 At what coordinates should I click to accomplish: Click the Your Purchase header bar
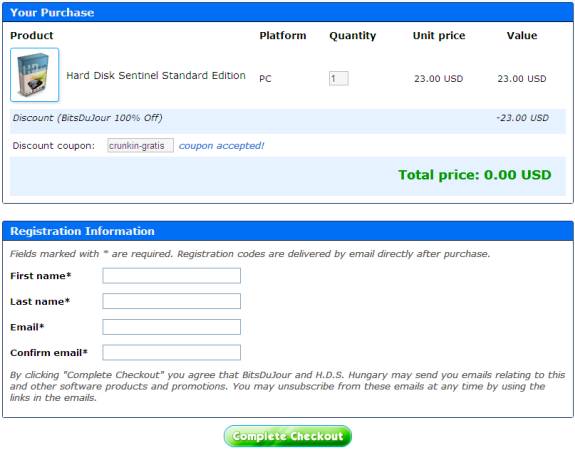tap(288, 12)
